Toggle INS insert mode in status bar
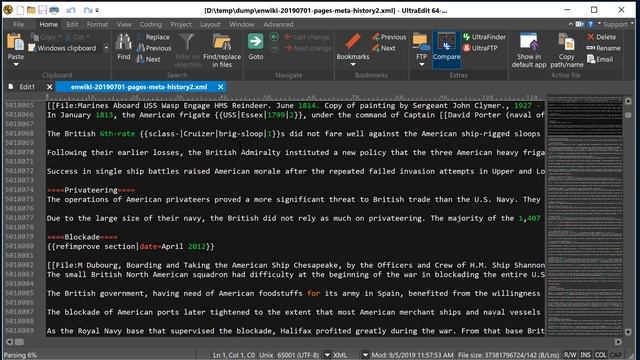 [585, 355]
